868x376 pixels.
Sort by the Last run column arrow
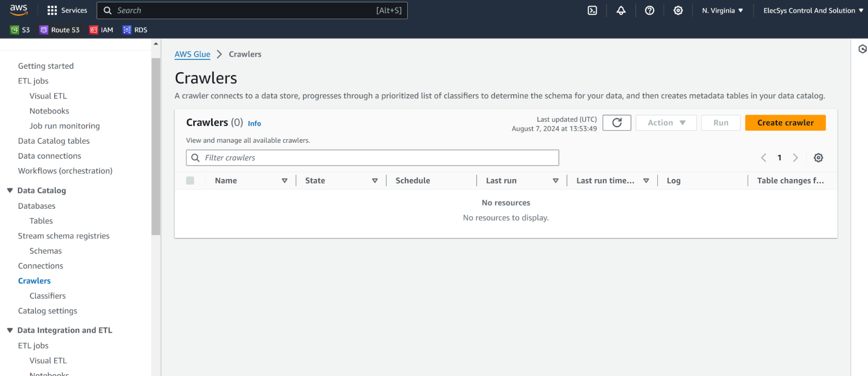pyautogui.click(x=556, y=181)
